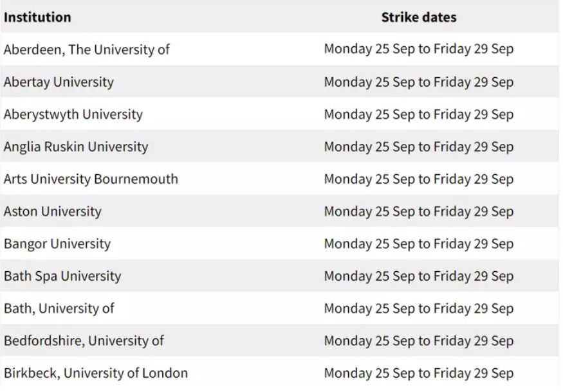Click Aberystwyth University in the table

click(x=73, y=114)
